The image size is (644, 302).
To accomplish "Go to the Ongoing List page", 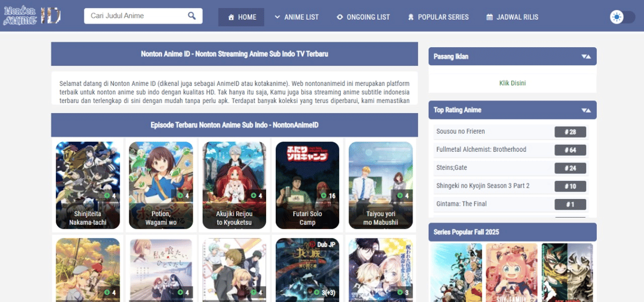I will click(x=363, y=17).
